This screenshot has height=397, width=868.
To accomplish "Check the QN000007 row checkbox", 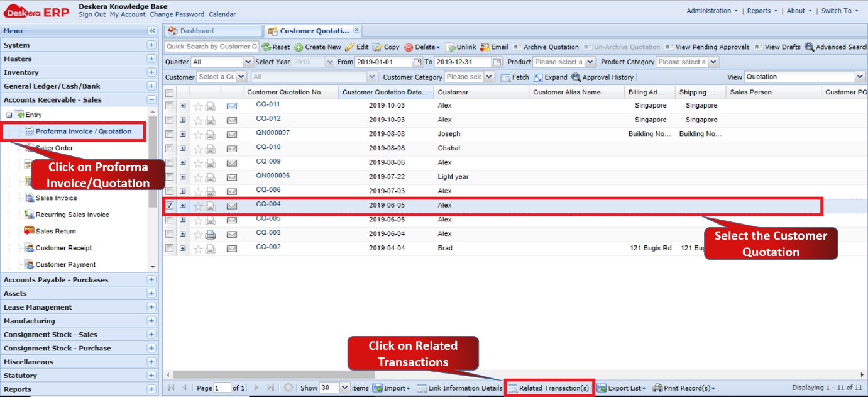I will point(169,134).
